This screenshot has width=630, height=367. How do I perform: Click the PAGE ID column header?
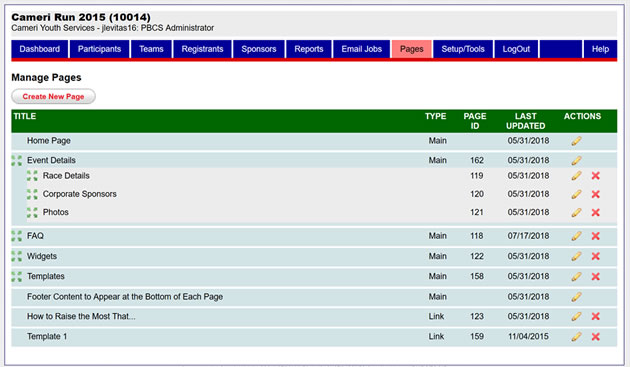(x=475, y=121)
